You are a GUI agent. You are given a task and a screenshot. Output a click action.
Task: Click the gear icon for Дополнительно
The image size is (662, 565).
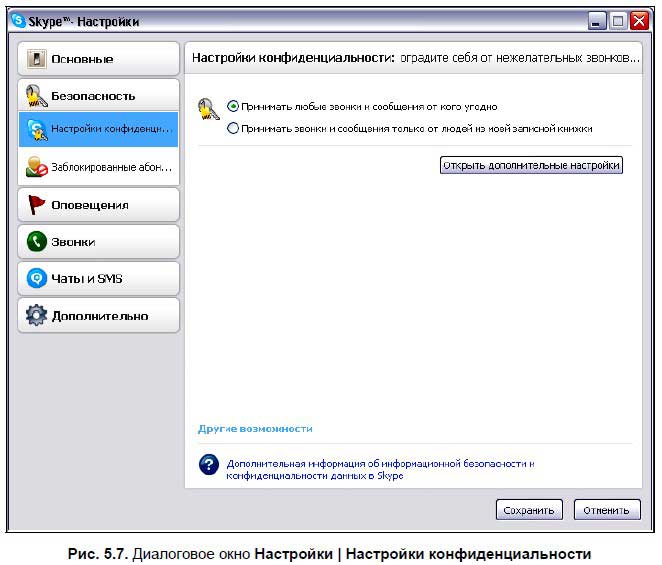pyautogui.click(x=36, y=316)
